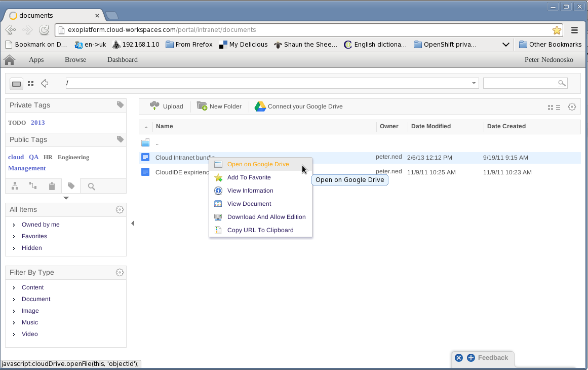The image size is (588, 370).
Task: Click the CloudIDE expirience document icon
Action: (145, 172)
